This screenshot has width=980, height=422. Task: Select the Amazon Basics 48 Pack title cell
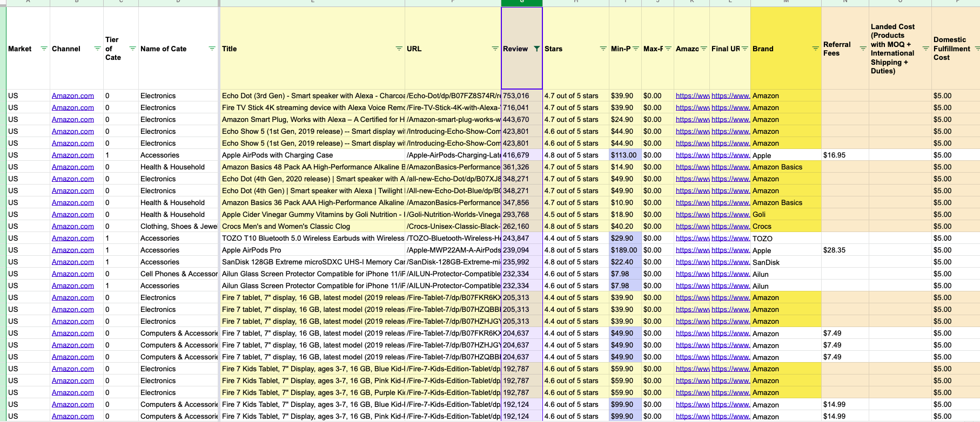pyautogui.click(x=313, y=167)
